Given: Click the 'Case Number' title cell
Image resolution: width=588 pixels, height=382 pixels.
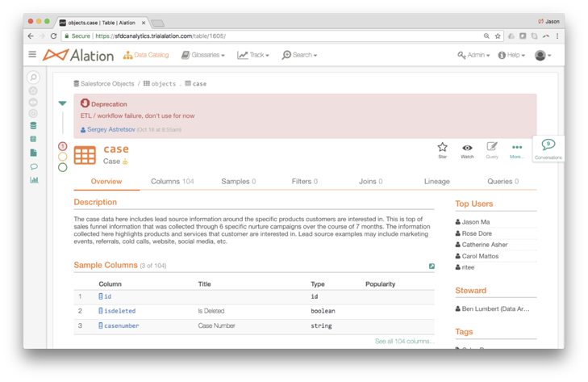Looking at the screenshot, I should (216, 325).
